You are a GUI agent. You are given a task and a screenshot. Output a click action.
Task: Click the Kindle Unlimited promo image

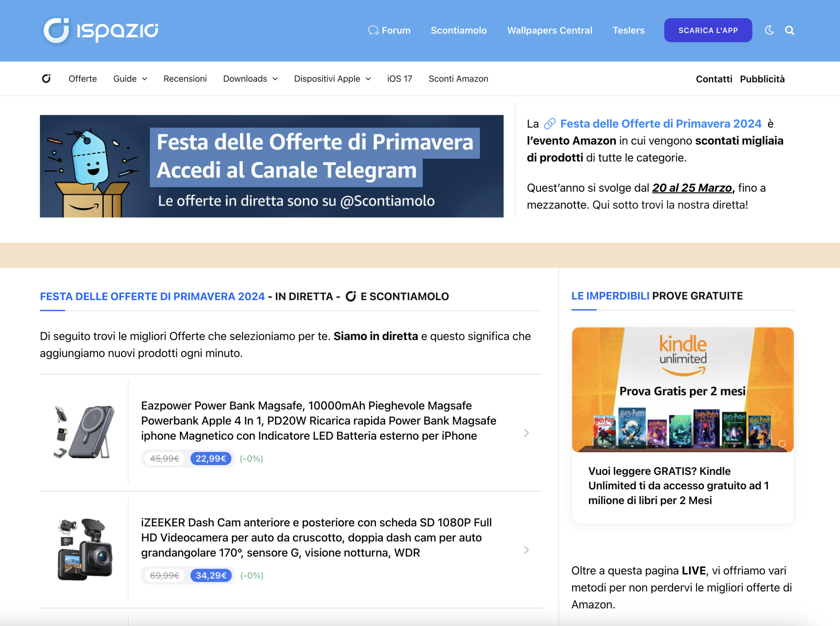(683, 390)
